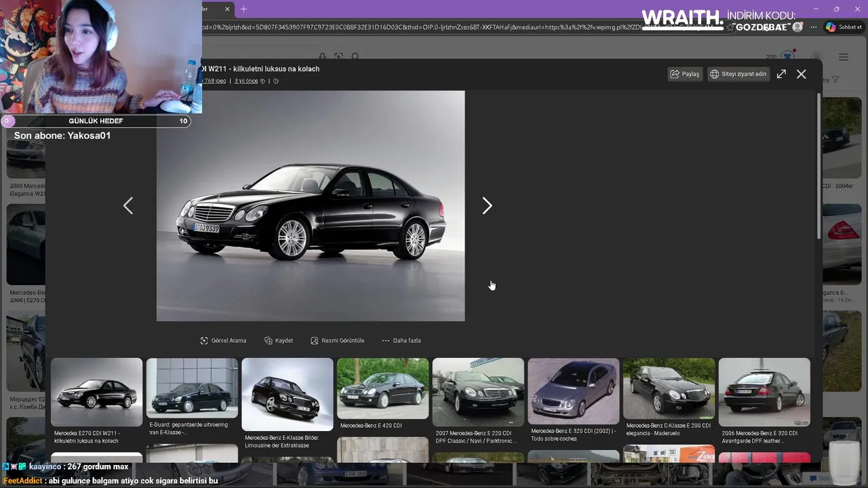Advance to the next image with the right arrow
The width and height of the screenshot is (868, 488).
487,205
